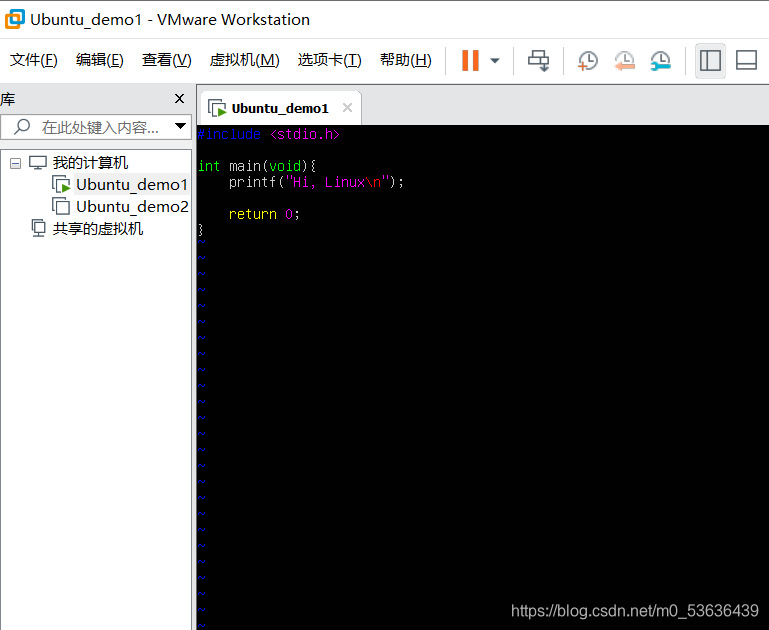Image resolution: width=769 pixels, height=630 pixels.
Task: Click the Ubuntu_demo2 powered-off VM icon
Action: click(x=61, y=206)
